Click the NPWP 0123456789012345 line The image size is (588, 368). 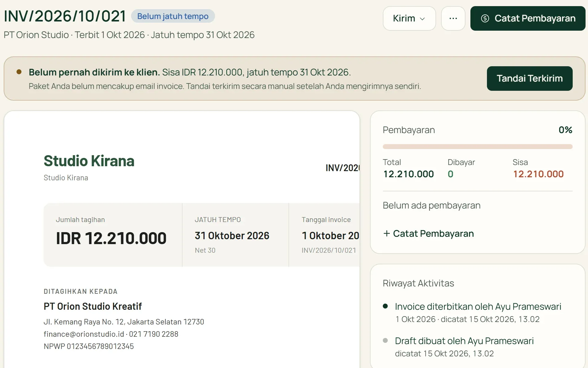(x=89, y=346)
